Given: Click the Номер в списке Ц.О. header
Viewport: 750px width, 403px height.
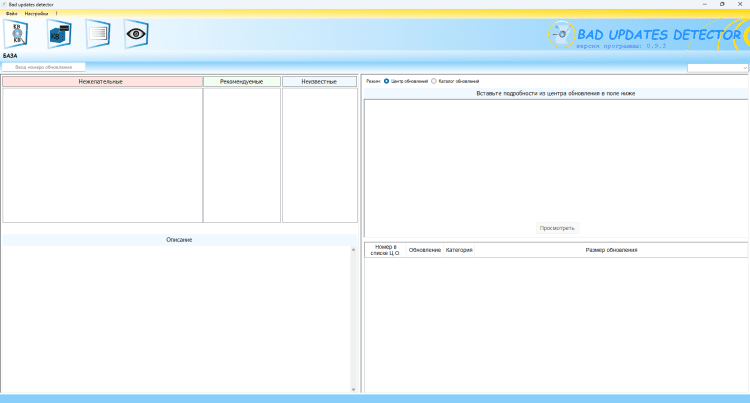Looking at the screenshot, I should pos(385,250).
